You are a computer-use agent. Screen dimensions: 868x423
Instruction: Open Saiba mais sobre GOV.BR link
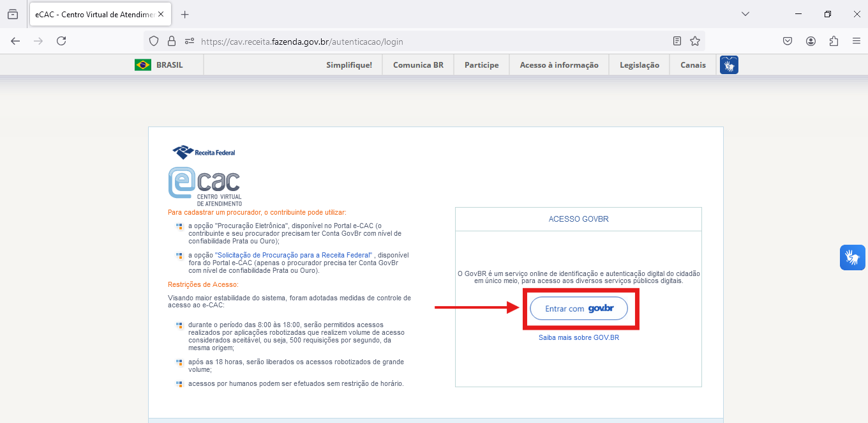tap(579, 337)
